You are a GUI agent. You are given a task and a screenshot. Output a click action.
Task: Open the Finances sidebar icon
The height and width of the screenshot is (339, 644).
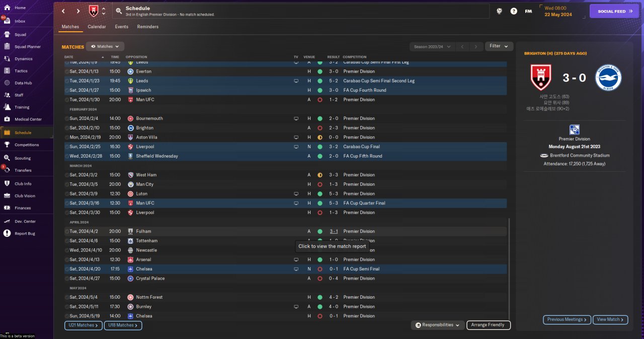(x=7, y=208)
